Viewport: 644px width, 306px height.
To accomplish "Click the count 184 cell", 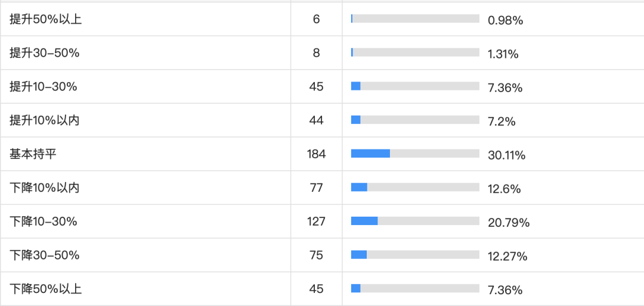I will [x=316, y=154].
